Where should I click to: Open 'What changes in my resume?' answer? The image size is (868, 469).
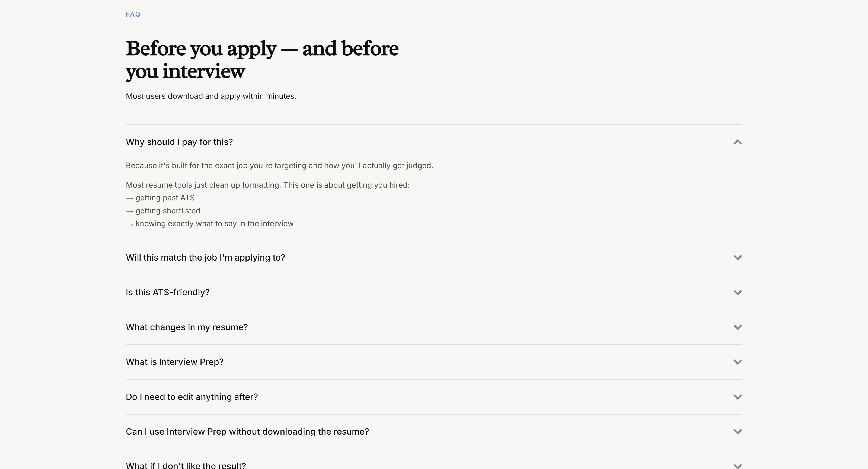click(434, 327)
